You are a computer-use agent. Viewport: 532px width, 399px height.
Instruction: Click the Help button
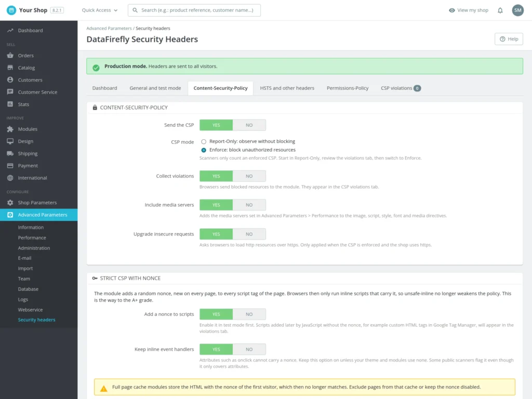click(509, 39)
